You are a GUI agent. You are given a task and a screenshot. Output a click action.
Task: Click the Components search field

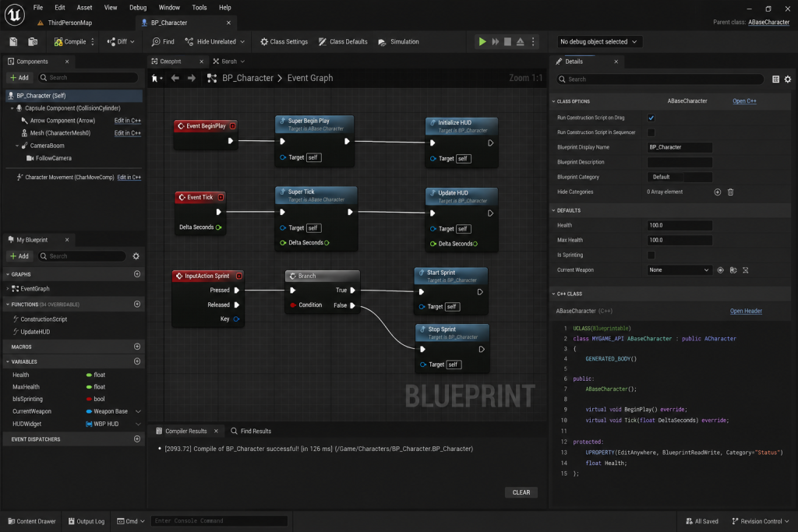(87, 77)
